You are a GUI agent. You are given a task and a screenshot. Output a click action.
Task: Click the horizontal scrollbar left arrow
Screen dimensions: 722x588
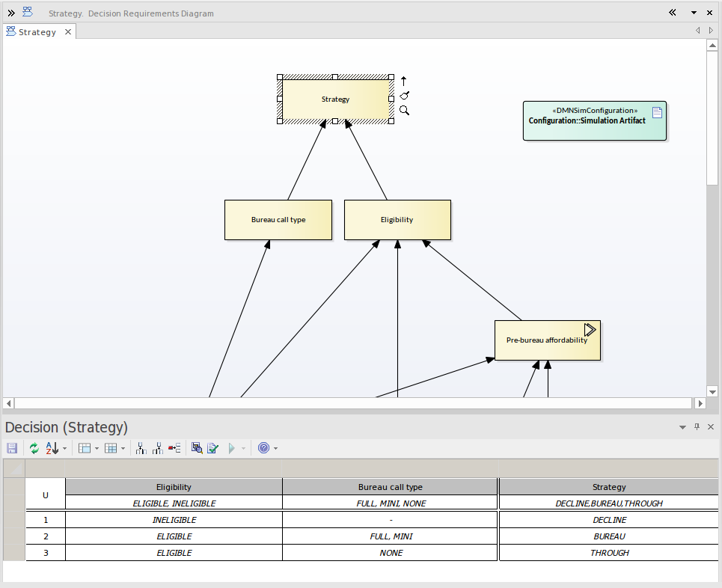[8, 403]
